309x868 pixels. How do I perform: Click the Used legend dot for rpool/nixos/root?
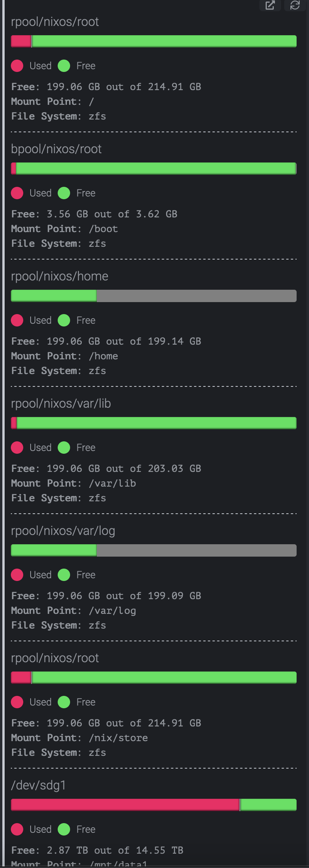(x=17, y=66)
